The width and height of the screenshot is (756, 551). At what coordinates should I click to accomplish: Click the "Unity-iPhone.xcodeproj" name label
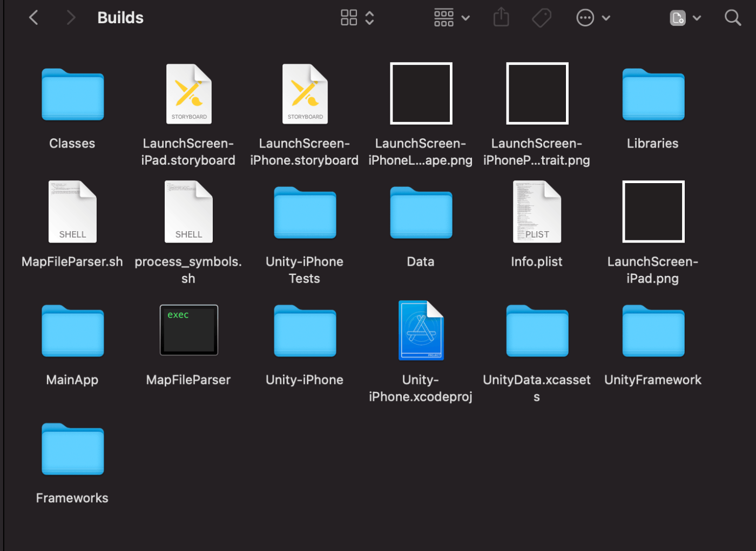pos(421,388)
